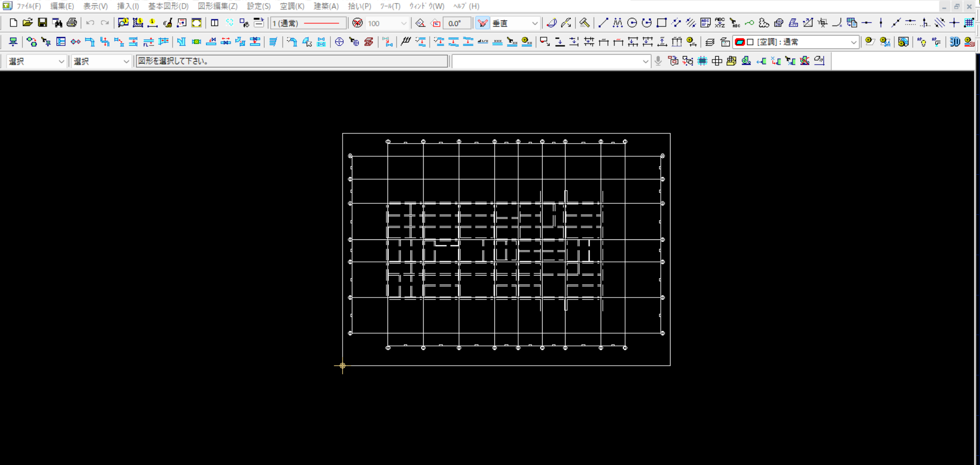Image resolution: width=980 pixels, height=465 pixels.
Task: Select the text box tool
Action: 705,23
